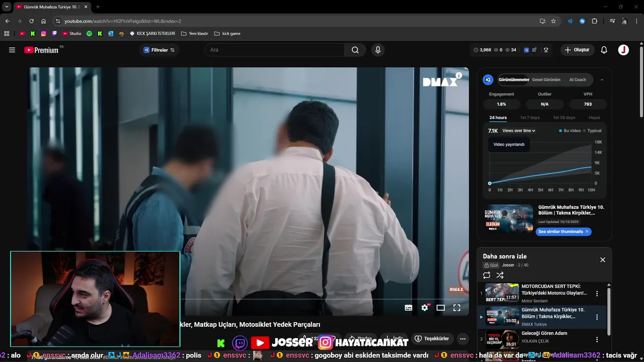Open Chrome media controls icon
Screen dimensions: 644x362
[612, 21]
